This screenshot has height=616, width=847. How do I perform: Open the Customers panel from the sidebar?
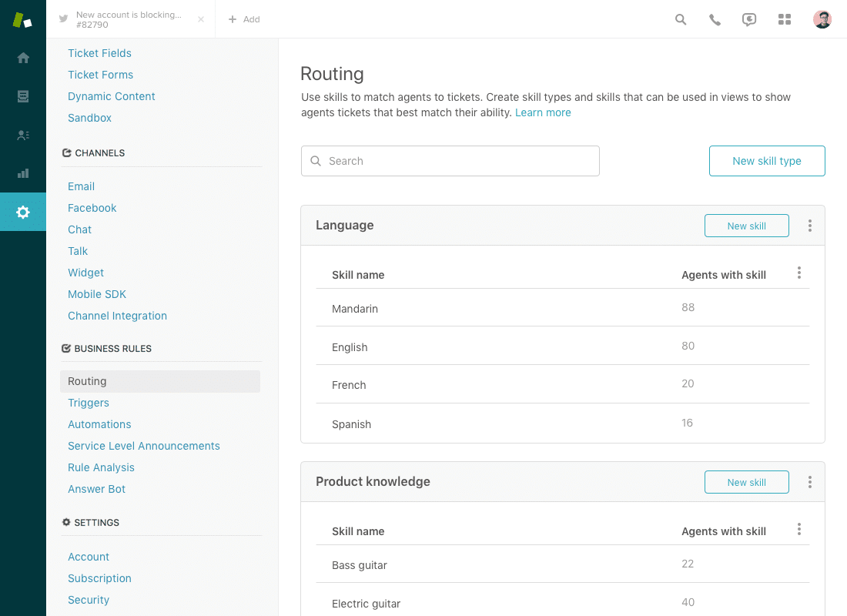pos(23,135)
